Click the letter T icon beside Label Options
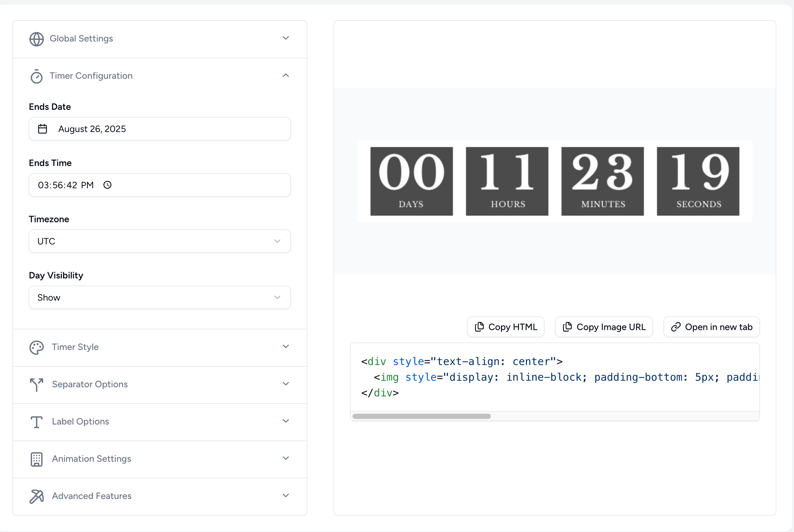This screenshot has height=532, width=794. click(x=36, y=422)
